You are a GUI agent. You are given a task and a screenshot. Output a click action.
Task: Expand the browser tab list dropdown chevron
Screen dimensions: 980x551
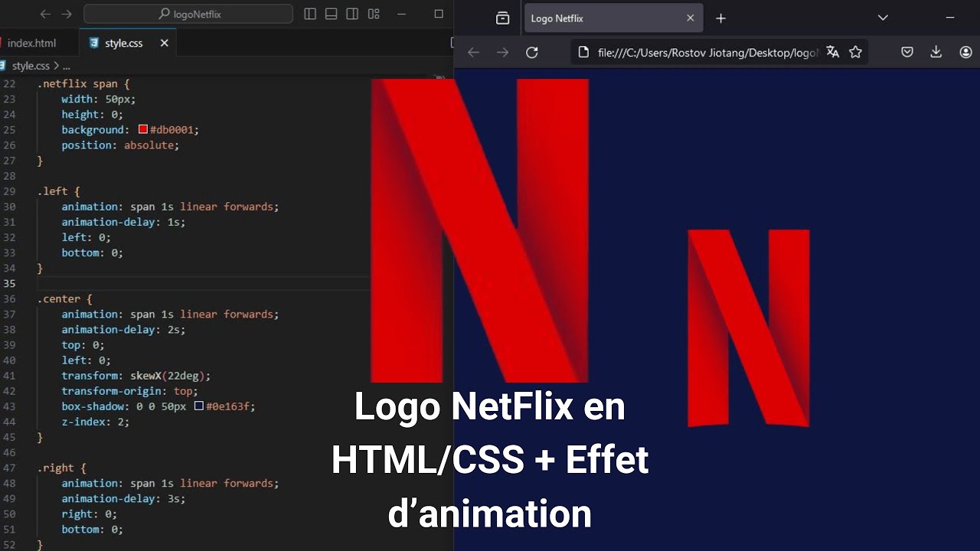883,18
